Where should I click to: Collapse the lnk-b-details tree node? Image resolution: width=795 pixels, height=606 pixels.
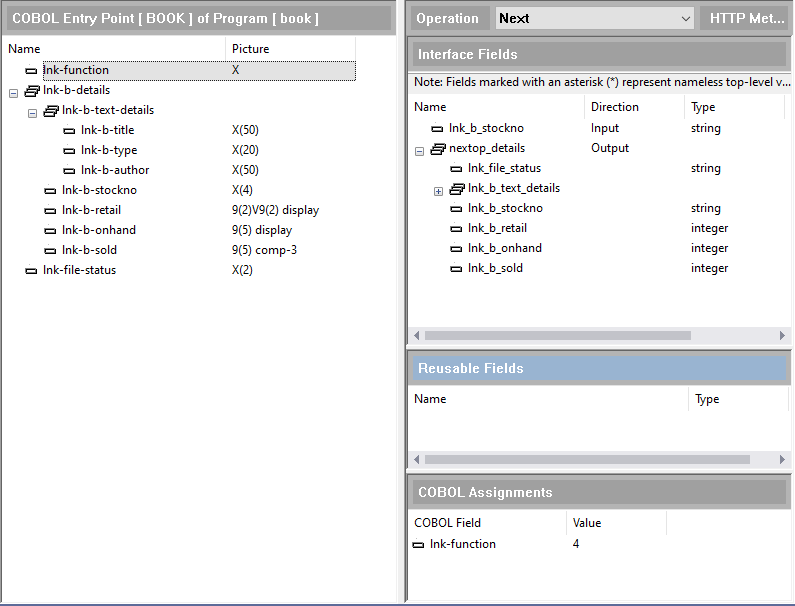(x=13, y=92)
